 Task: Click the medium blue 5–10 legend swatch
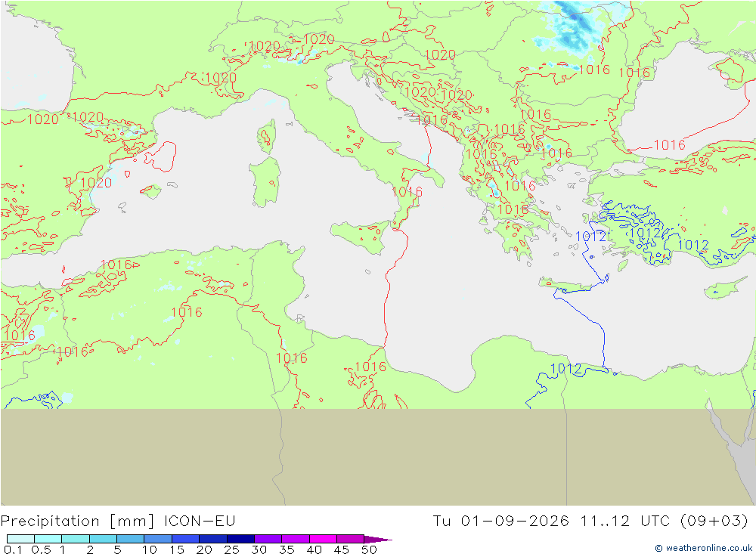pyautogui.click(x=130, y=539)
